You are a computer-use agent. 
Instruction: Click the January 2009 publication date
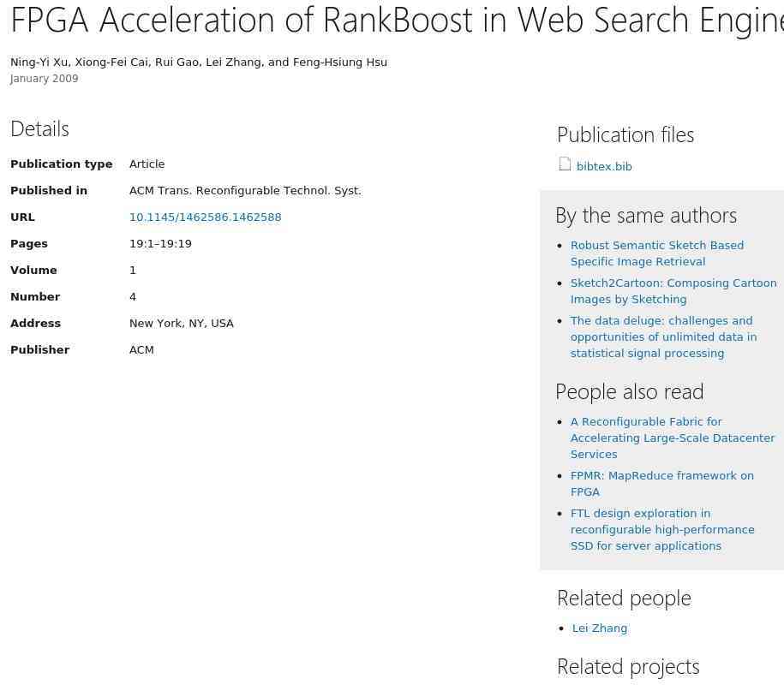[44, 79]
